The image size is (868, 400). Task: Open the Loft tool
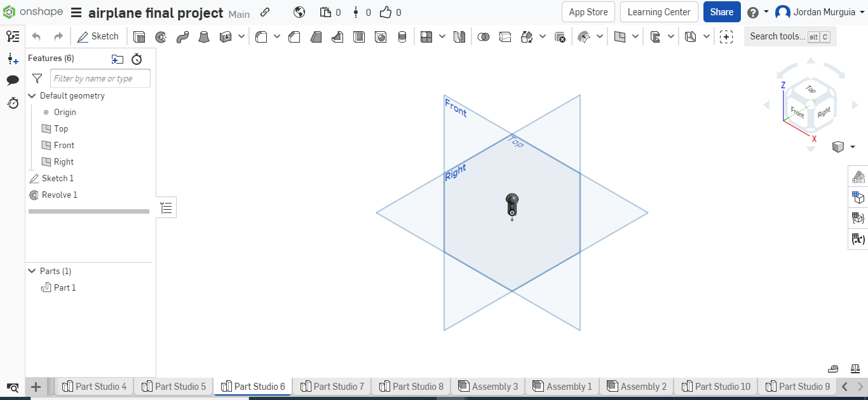[203, 36]
